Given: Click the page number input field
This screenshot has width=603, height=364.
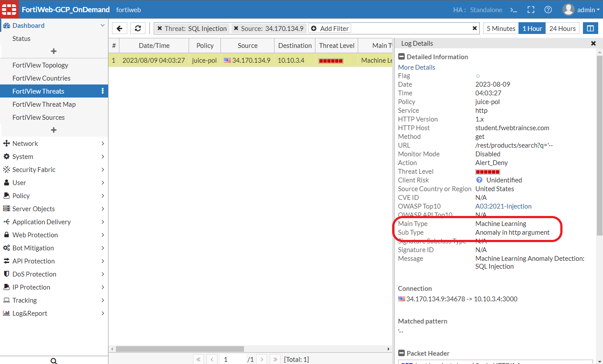Looking at the screenshot, I should pos(233,359).
